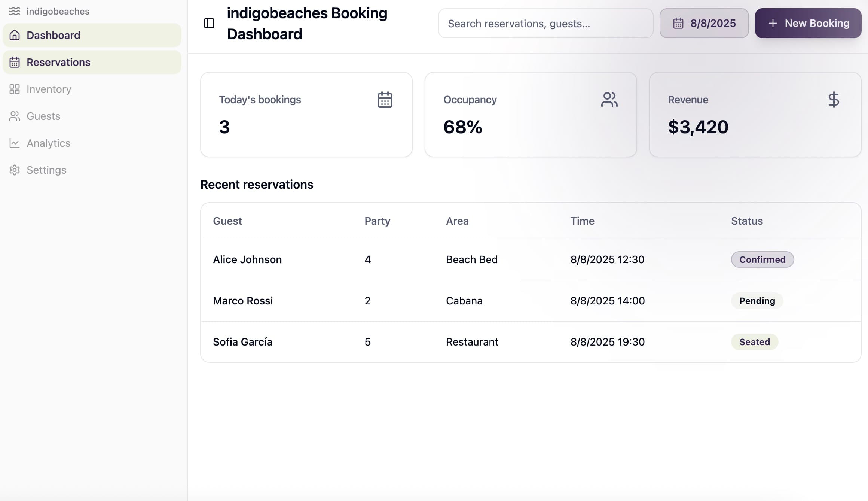
Task: Click the Dashboard home icon
Action: (15, 35)
